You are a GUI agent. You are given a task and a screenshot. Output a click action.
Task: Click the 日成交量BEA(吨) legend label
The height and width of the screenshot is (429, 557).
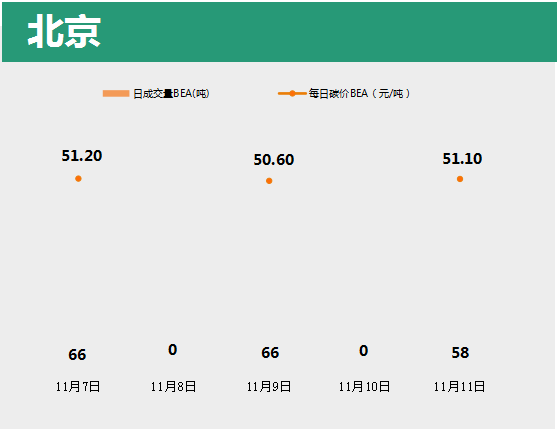click(x=171, y=93)
